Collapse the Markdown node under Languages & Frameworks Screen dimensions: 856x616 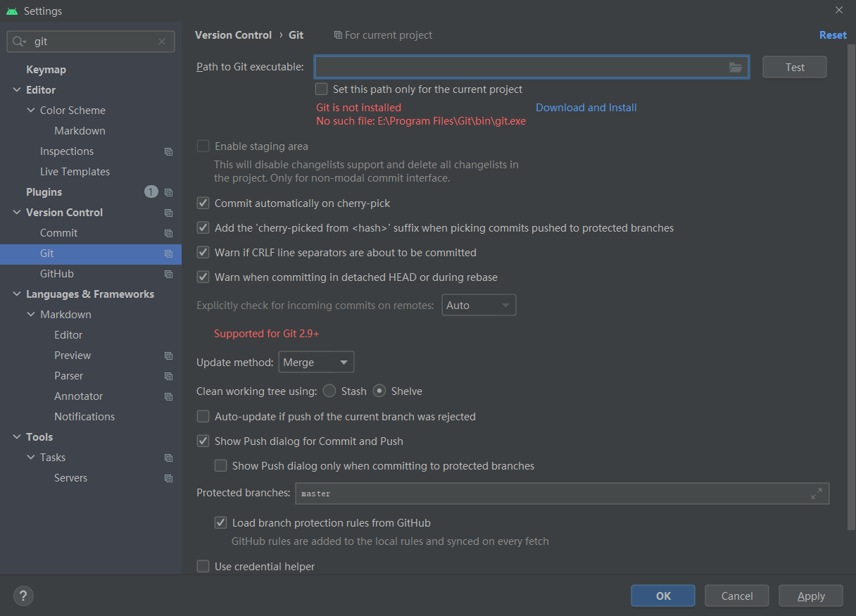point(31,315)
